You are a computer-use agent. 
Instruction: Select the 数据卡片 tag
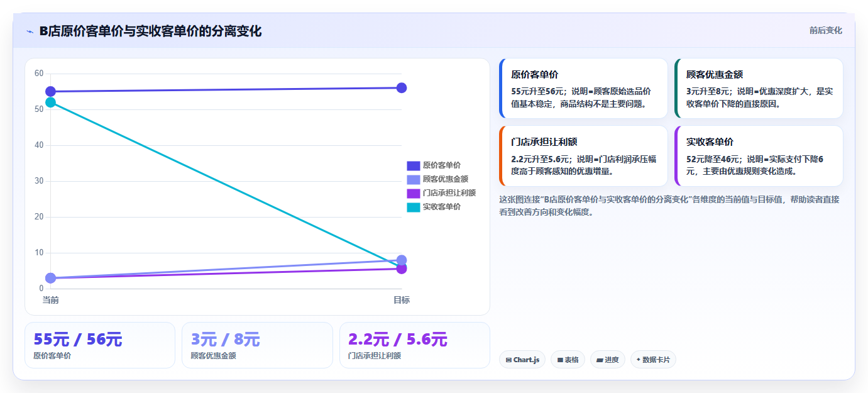[653, 360]
